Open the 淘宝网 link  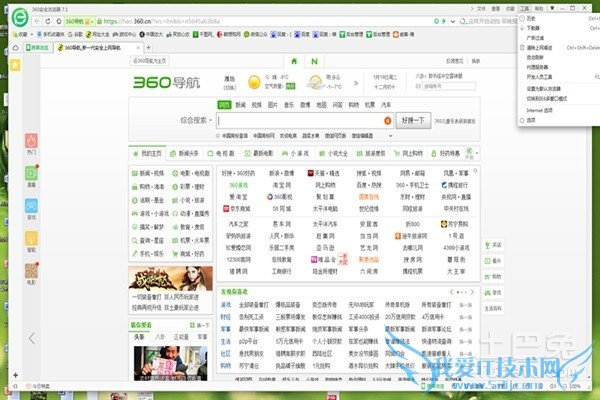pos(281,185)
